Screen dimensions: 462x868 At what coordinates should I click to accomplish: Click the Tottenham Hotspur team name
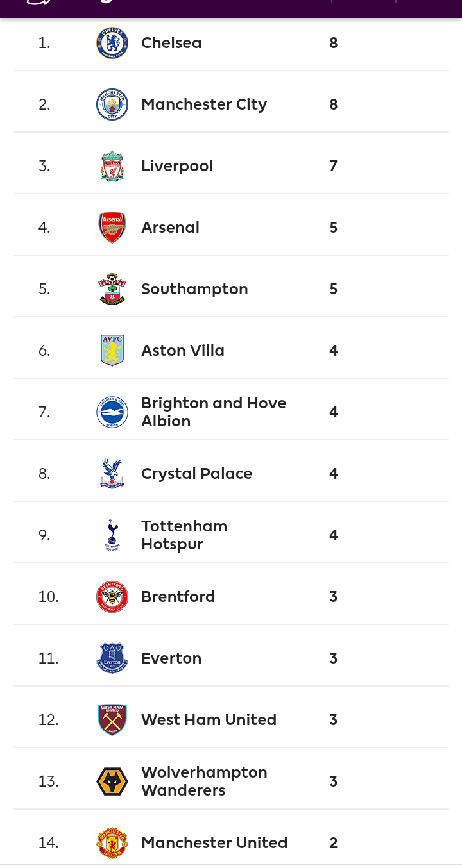(x=184, y=535)
